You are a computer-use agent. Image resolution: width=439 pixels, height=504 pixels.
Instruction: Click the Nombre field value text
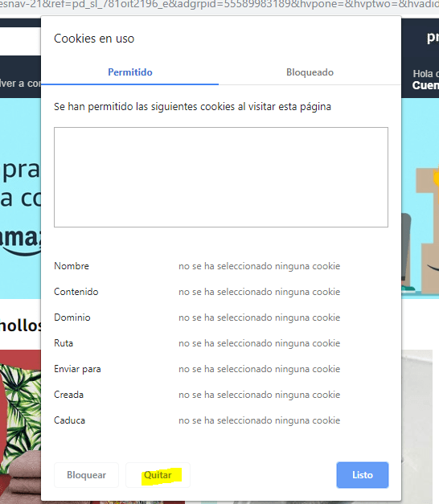tap(259, 266)
